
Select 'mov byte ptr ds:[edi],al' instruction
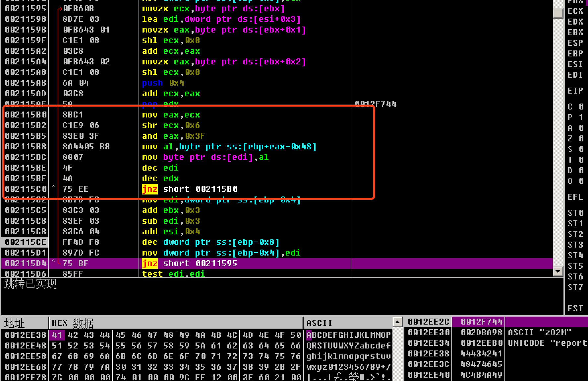point(206,157)
